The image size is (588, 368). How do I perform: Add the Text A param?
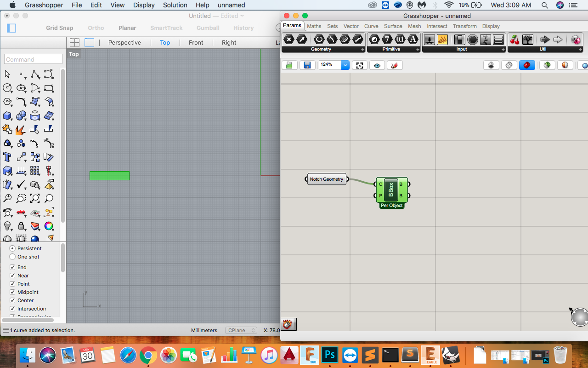coord(413,40)
